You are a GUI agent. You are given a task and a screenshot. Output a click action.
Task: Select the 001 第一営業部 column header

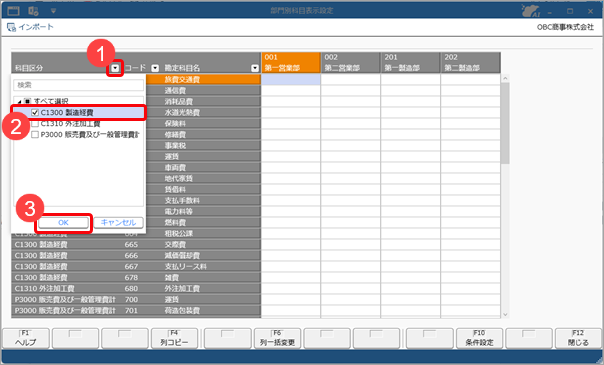coord(291,63)
